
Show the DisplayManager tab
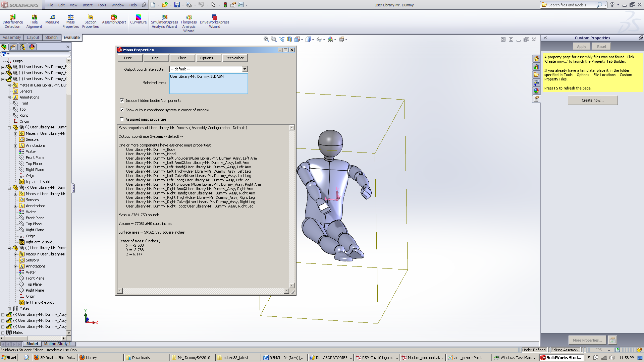[x=32, y=47]
